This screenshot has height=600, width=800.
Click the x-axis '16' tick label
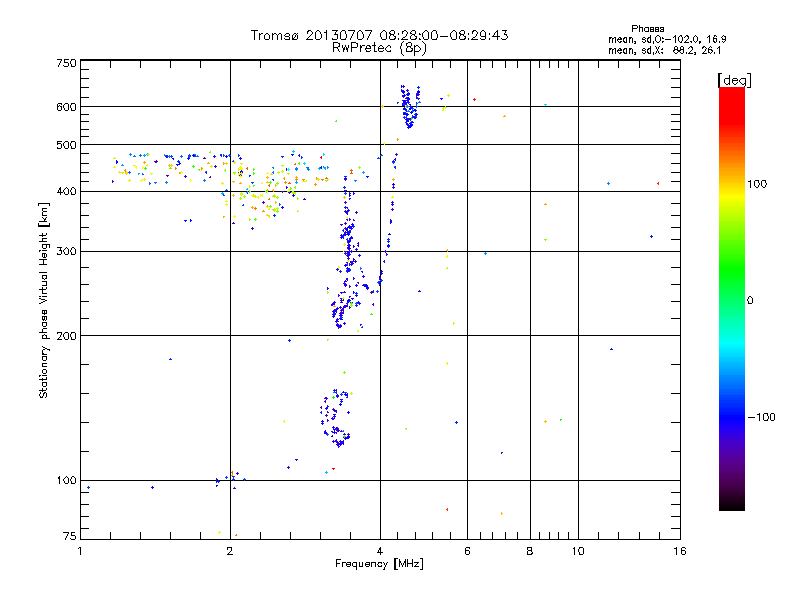pos(680,551)
